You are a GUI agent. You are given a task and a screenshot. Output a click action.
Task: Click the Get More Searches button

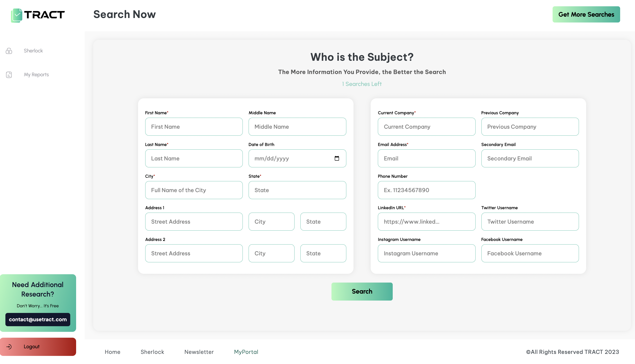point(586,14)
